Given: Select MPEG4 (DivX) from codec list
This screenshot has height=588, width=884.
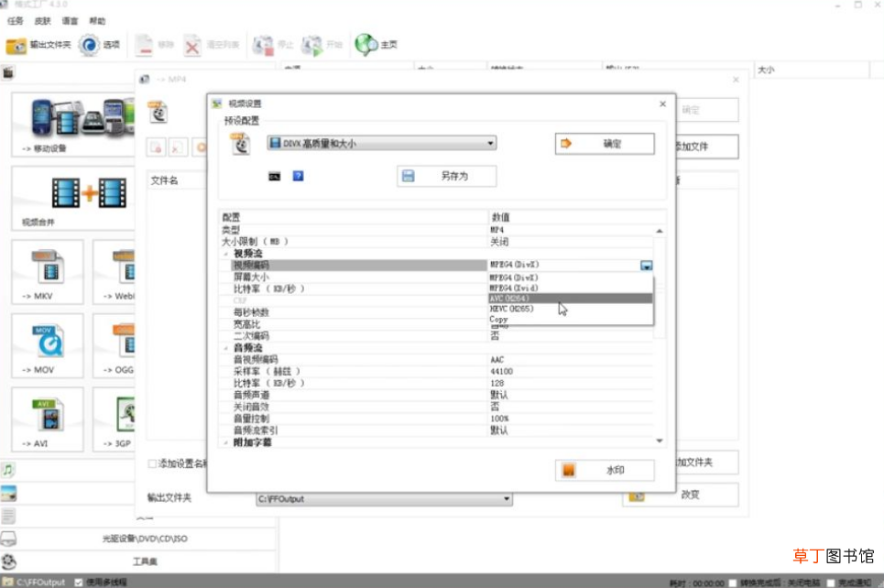Looking at the screenshot, I should click(570, 278).
